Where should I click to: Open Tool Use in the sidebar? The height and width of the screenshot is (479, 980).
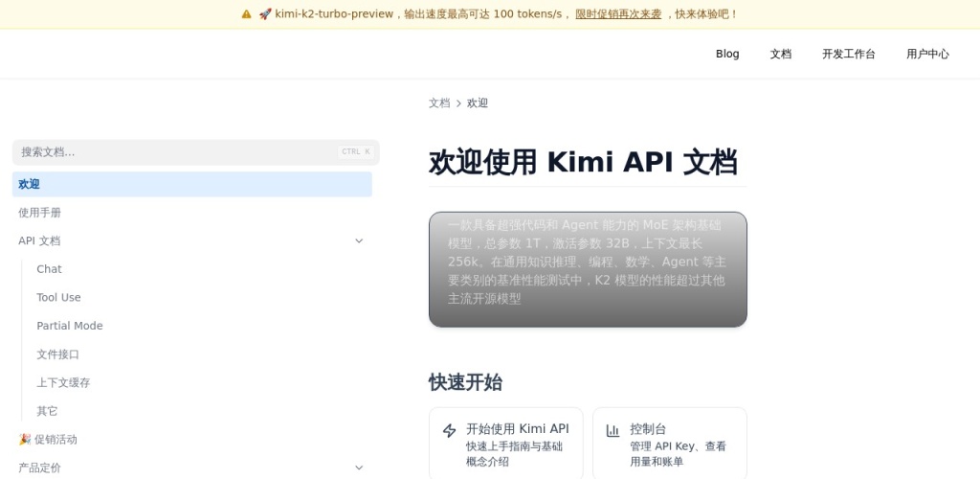(58, 298)
